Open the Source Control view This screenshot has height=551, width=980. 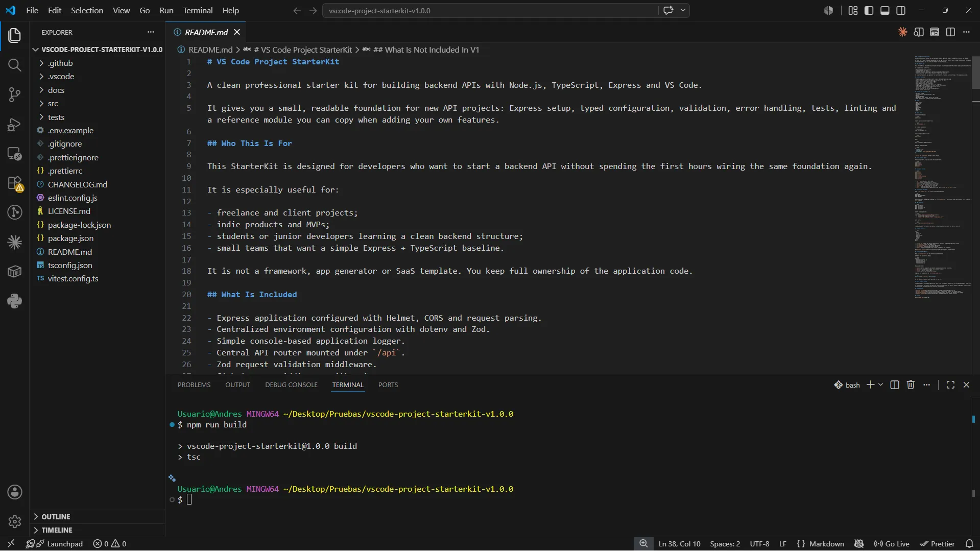[14, 94]
